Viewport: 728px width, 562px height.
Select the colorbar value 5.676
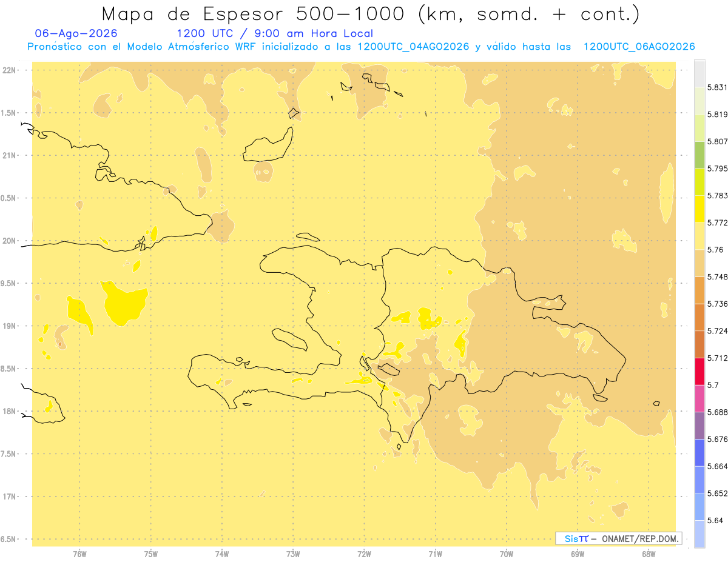[717, 439]
